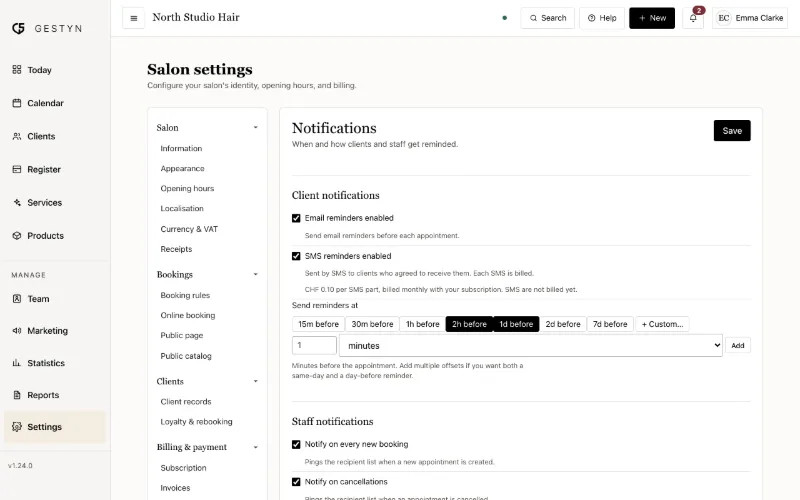
Task: Open Client records settings
Action: coord(186,402)
